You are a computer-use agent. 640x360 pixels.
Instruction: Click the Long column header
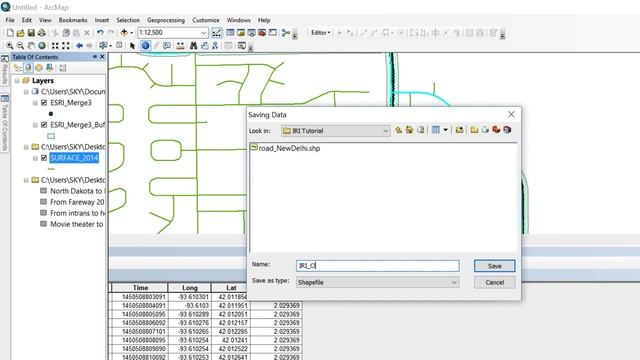click(x=189, y=288)
